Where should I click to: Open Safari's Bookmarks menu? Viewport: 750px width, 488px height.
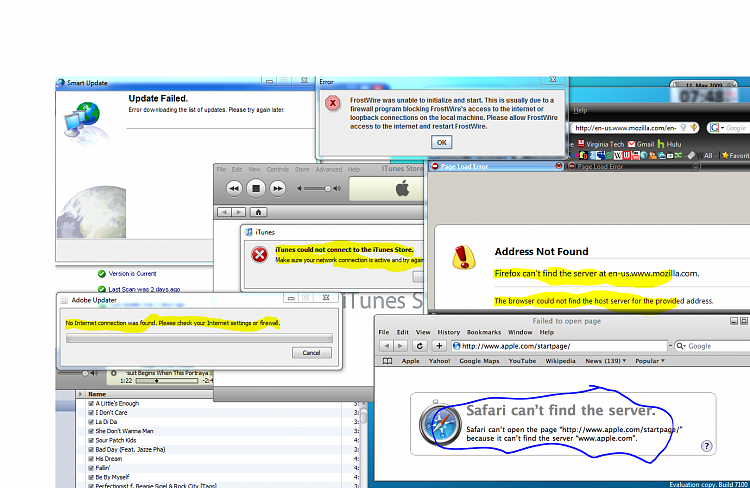click(484, 332)
